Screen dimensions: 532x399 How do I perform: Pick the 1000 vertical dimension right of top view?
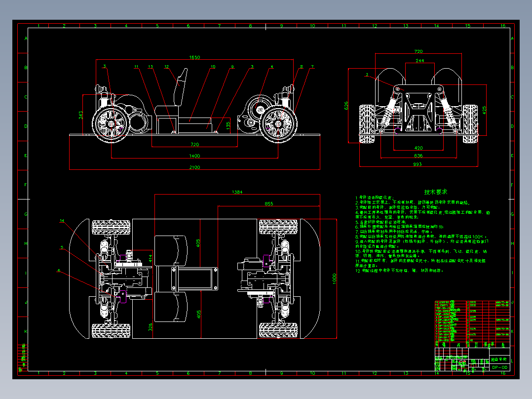334,279
